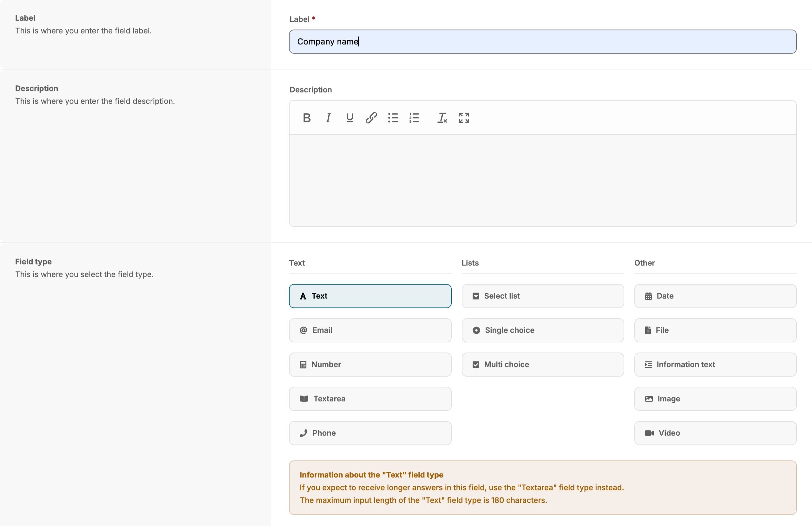
Task: Add a bulleted list in description
Action: point(393,118)
